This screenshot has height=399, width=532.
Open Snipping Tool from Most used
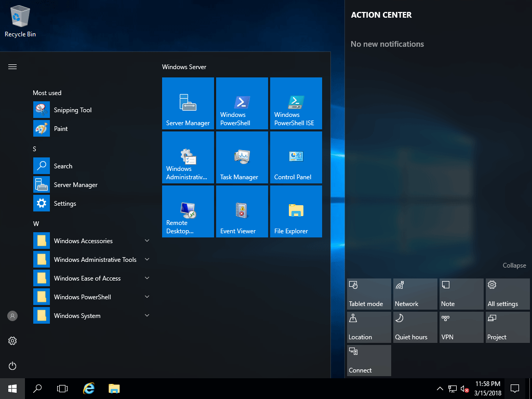click(91, 110)
